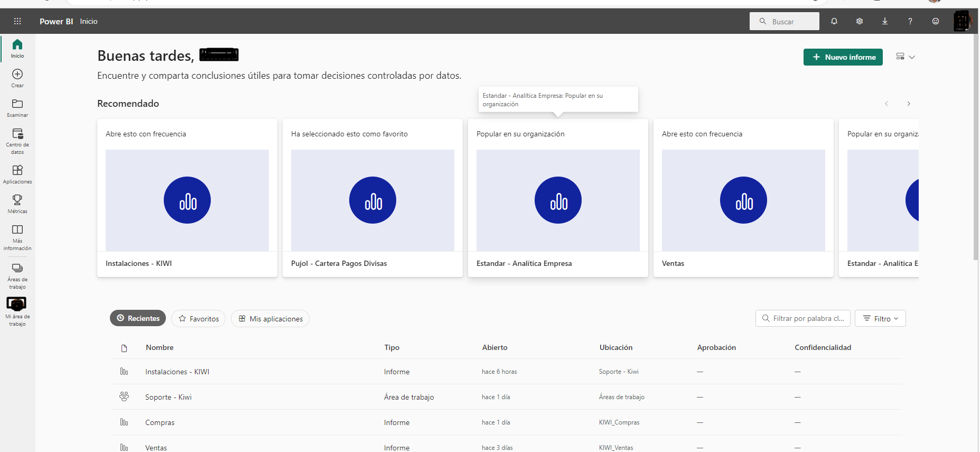Click the download arrow icon
Viewport: 980px width, 452px height.
[885, 21]
